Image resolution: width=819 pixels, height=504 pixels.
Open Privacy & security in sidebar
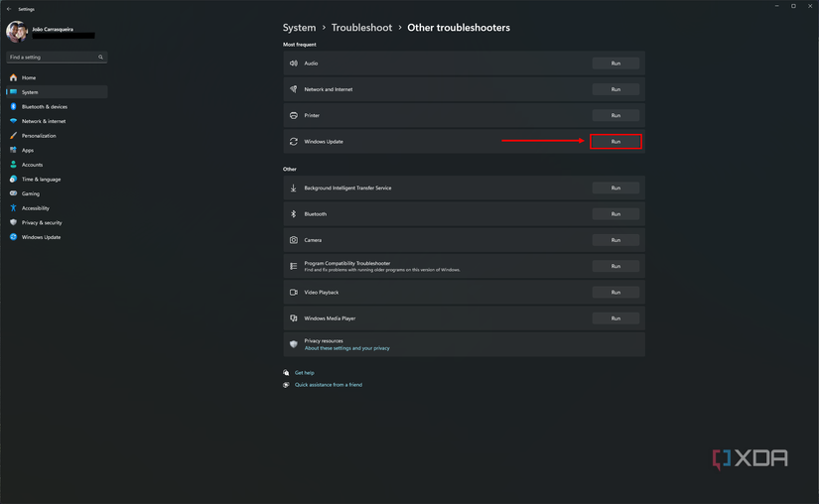[57, 222]
